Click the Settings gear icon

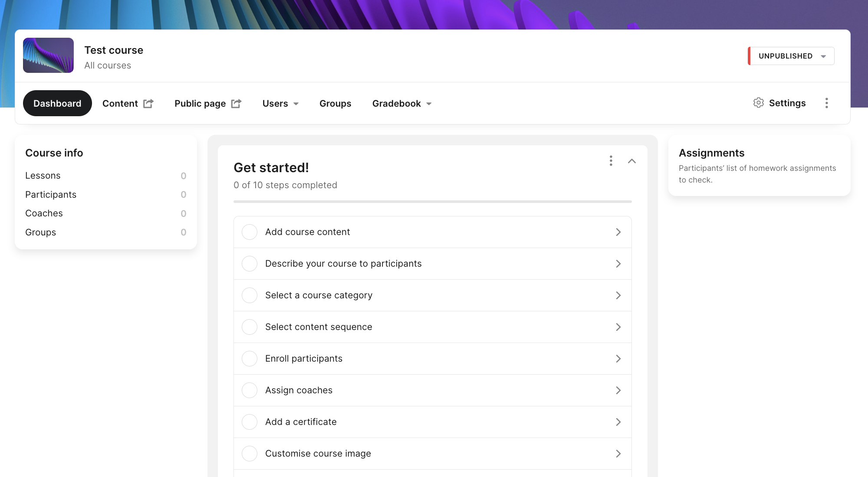click(758, 103)
